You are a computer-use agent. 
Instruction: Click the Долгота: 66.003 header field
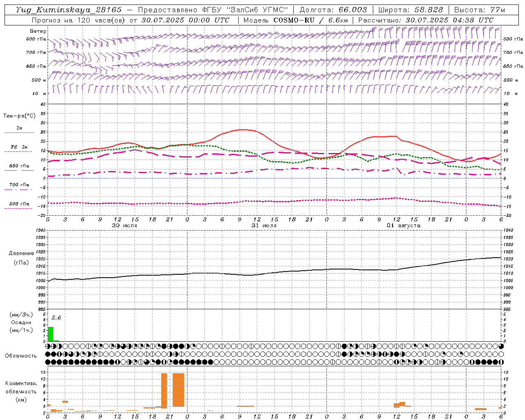(333, 9)
